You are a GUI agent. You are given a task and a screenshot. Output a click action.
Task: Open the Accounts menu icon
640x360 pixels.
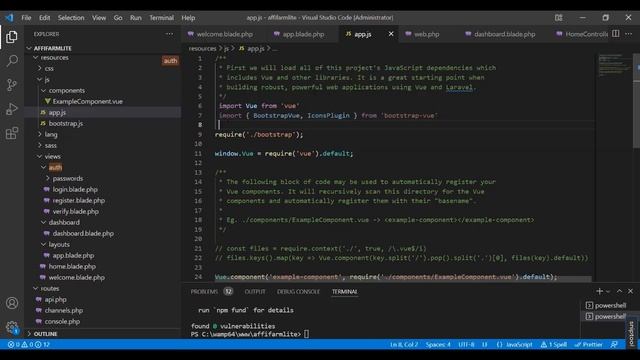click(12, 303)
